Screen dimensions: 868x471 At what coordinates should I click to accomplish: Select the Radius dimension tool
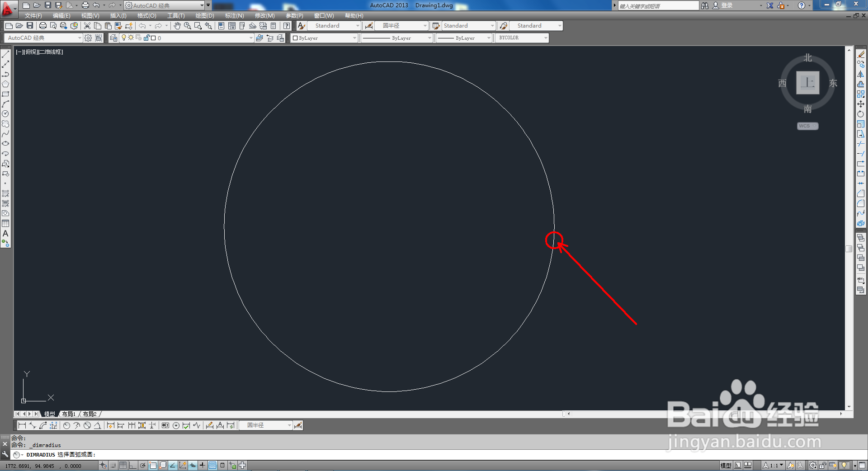click(x=66, y=425)
